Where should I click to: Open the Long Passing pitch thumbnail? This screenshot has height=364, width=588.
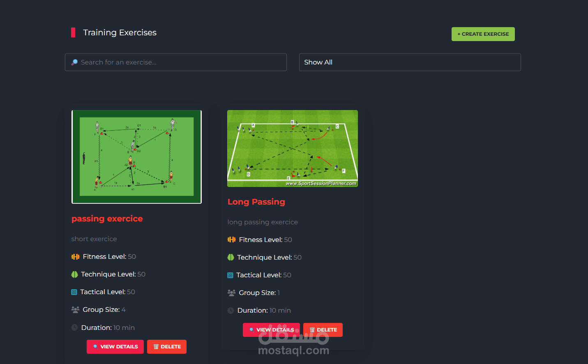coord(293,148)
